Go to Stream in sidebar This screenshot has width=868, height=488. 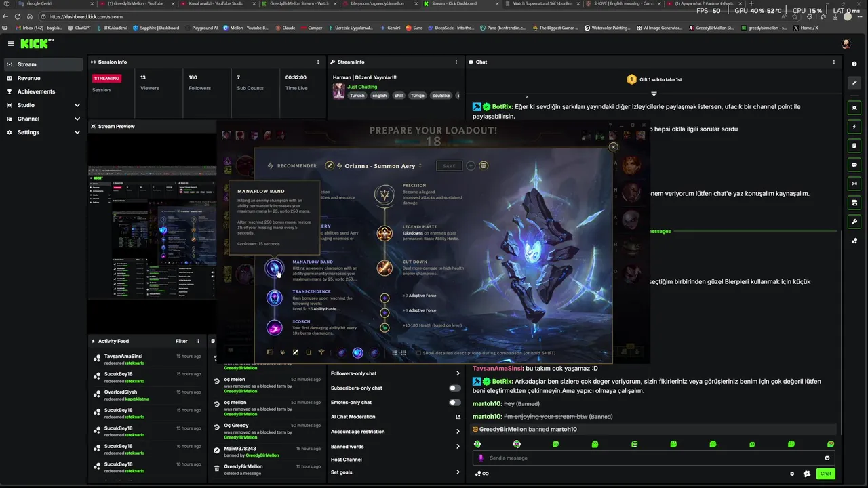pos(43,64)
